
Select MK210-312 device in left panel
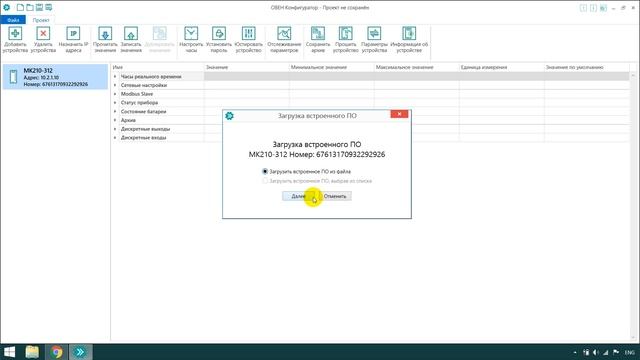click(55, 77)
